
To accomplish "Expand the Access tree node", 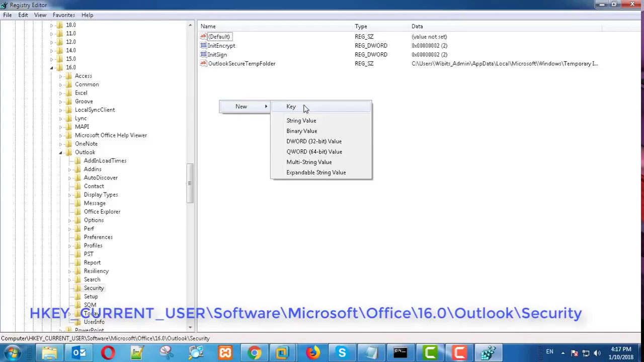I will pos(61,76).
